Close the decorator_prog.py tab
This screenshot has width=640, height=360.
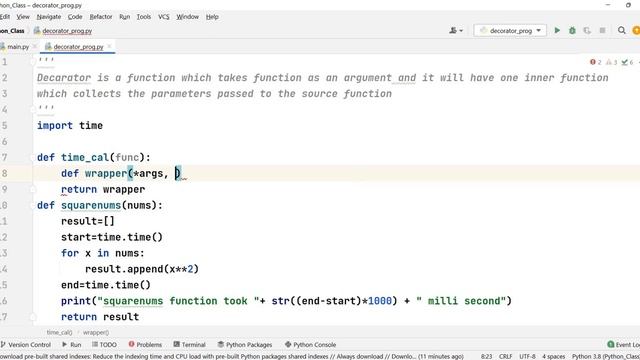[x=109, y=47]
